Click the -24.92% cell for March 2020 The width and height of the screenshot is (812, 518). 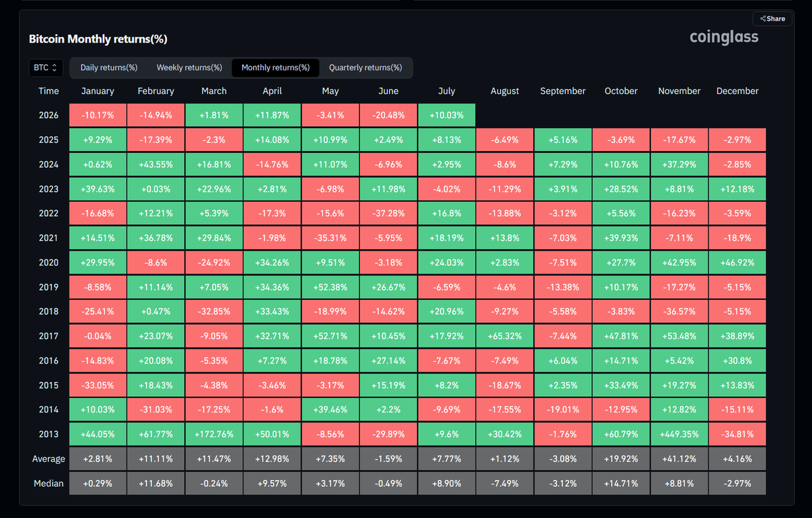click(214, 263)
